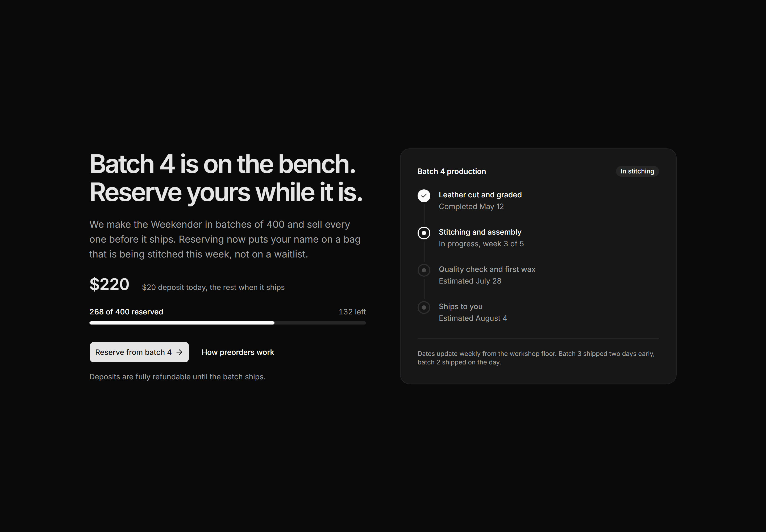
Task: Select the Ships to you step title
Action: (x=460, y=306)
